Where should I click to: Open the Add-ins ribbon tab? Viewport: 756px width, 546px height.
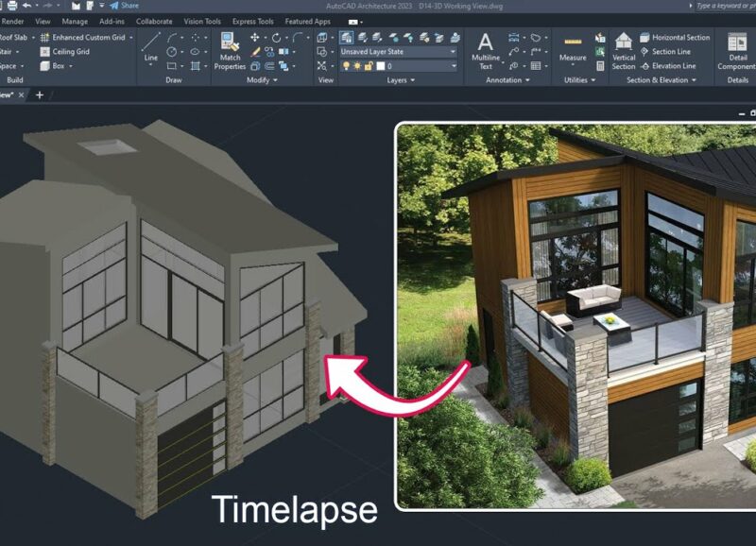[112, 21]
